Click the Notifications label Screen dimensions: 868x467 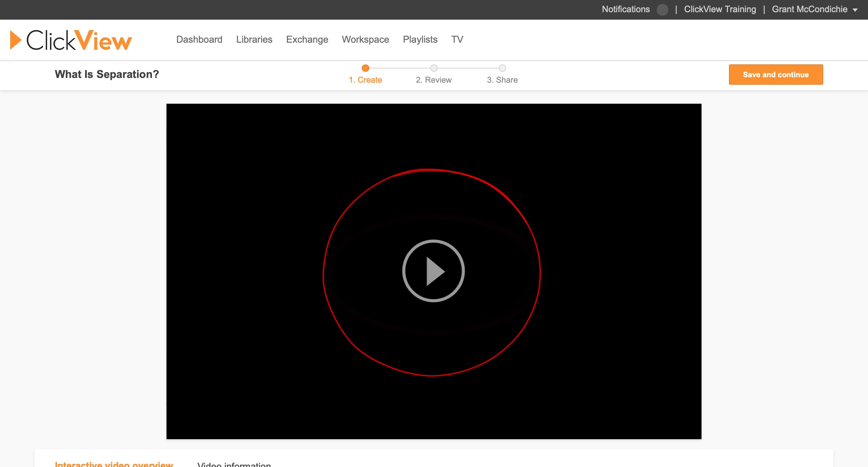coord(626,9)
